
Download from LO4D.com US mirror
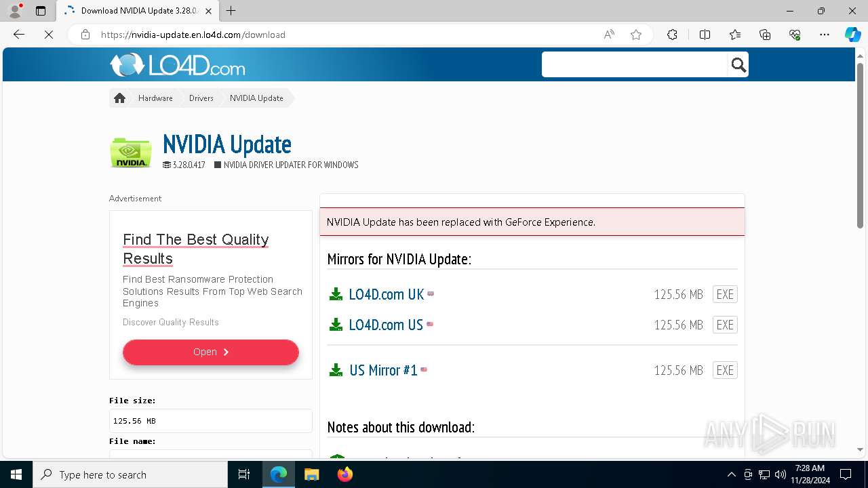(386, 325)
